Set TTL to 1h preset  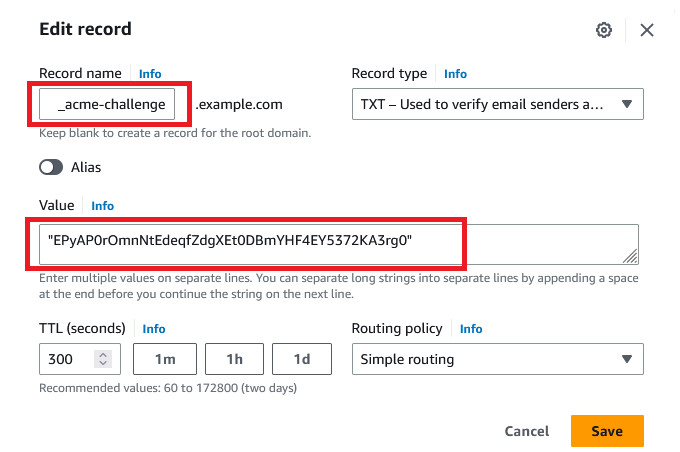(234, 359)
